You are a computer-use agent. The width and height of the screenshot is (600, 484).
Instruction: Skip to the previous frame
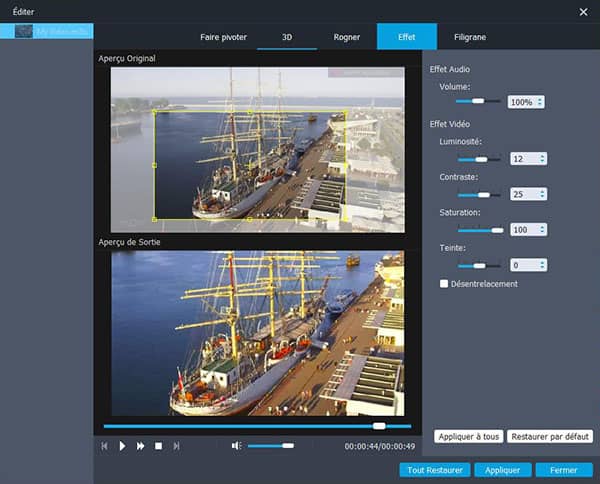click(104, 445)
